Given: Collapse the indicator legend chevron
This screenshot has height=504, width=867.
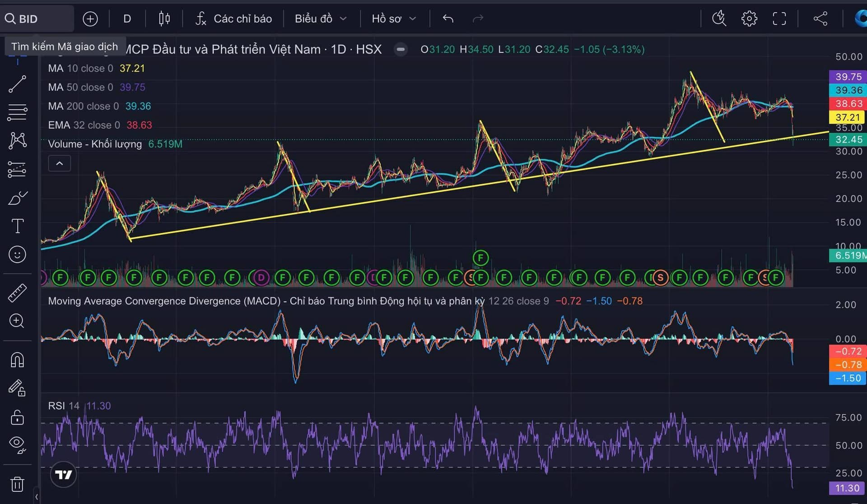Looking at the screenshot, I should (x=59, y=163).
